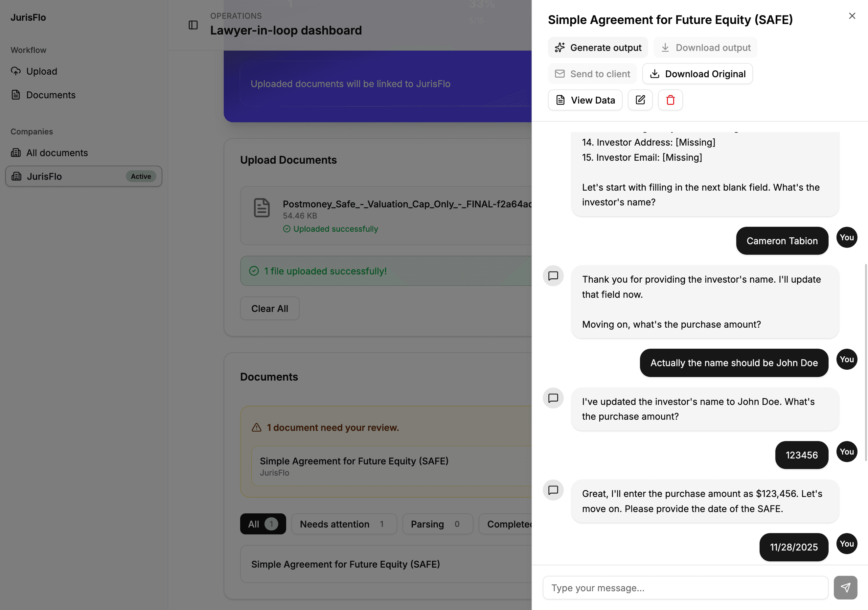Screen dimensions: 868x610
Task: Download the original SAFE document
Action: 697,74
